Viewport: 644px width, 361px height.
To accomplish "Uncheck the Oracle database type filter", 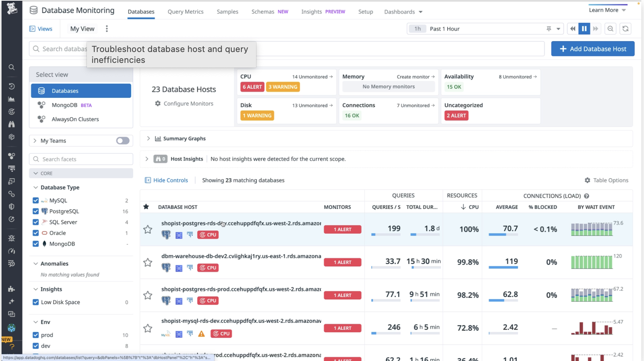I will tap(36, 233).
